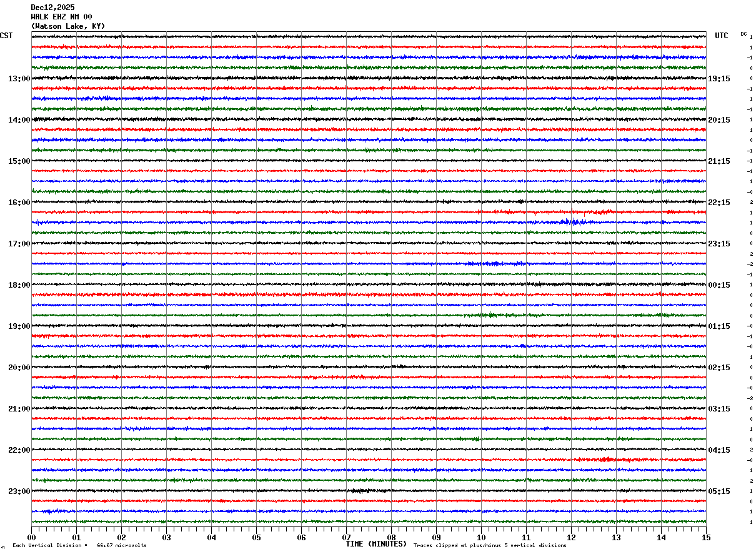Click the UTC timezone label
Image resolution: width=756 pixels, height=554 pixels.
(x=722, y=36)
